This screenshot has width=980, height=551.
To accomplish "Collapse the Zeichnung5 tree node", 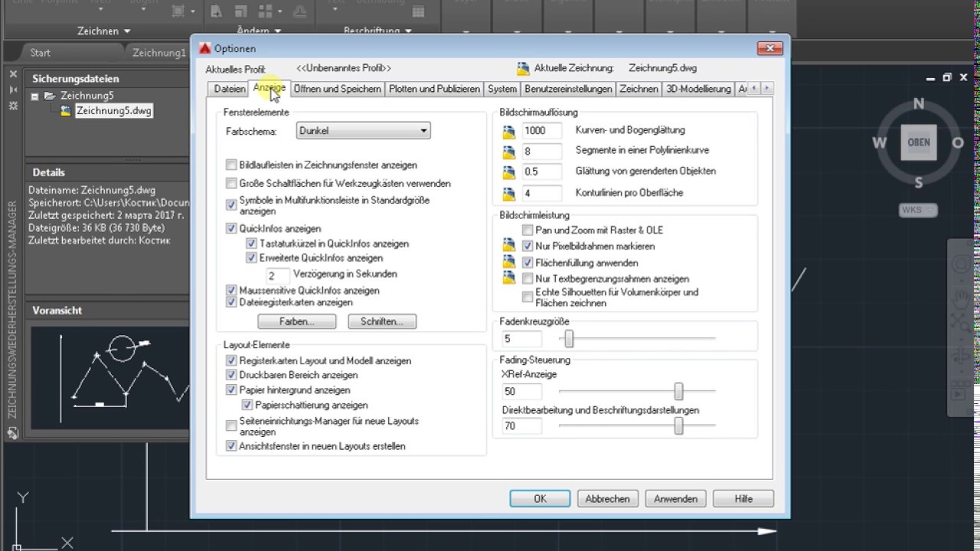I will pos(35,96).
